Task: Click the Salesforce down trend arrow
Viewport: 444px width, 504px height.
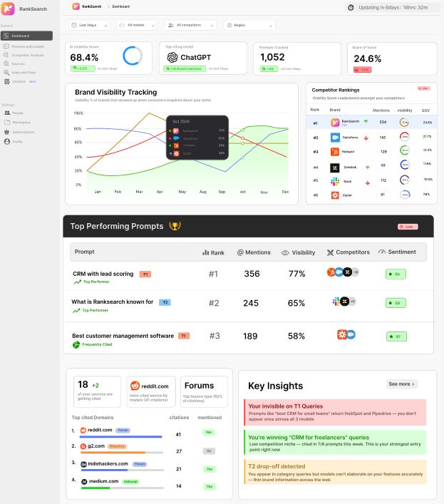Action: tap(366, 138)
